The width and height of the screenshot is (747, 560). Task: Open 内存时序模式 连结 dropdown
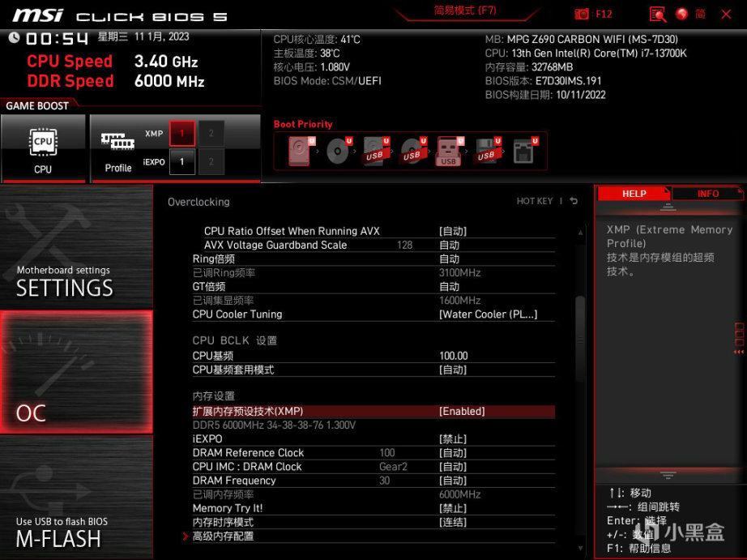pyautogui.click(x=453, y=522)
